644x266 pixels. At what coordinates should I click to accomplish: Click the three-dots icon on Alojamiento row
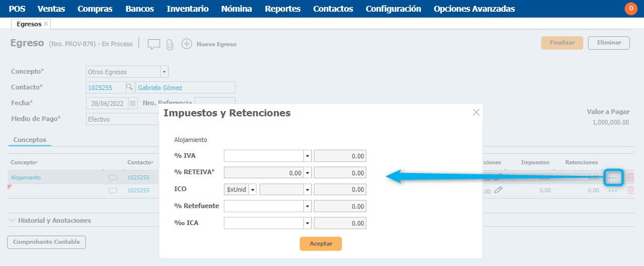612,178
